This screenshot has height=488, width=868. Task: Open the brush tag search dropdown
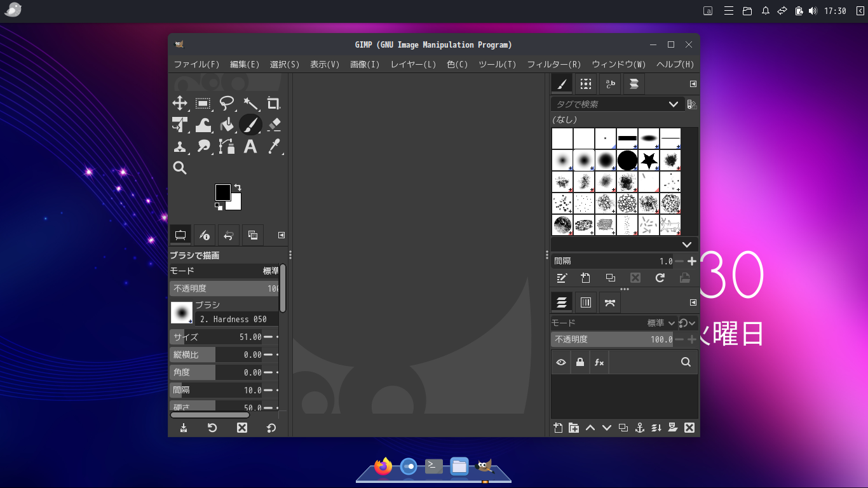[673, 104]
